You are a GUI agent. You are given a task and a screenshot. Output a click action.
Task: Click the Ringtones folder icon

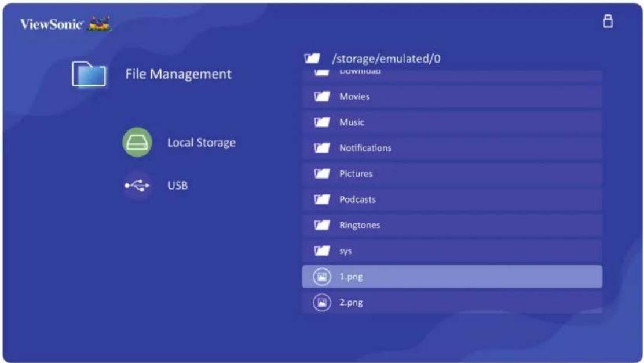point(322,225)
